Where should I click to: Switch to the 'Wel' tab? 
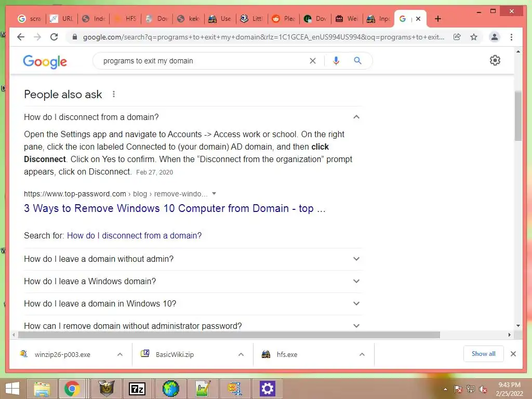point(347,19)
